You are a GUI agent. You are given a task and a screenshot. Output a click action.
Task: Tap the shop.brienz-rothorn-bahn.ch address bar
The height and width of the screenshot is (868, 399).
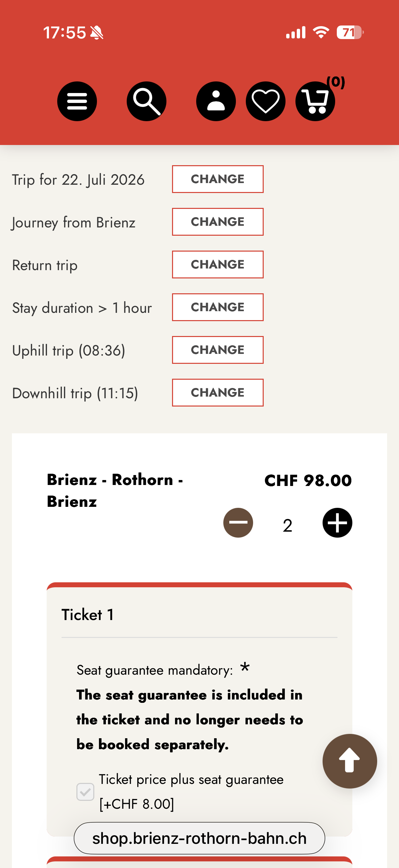199,838
